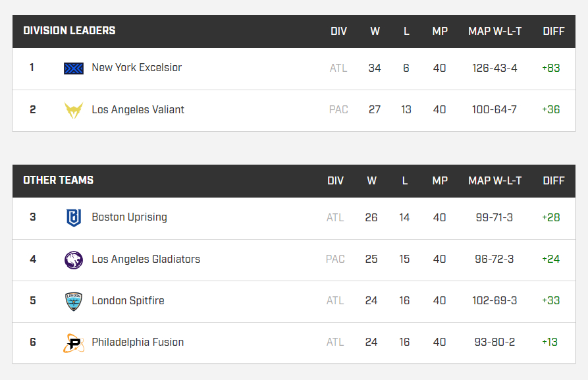The width and height of the screenshot is (588, 380).
Task: Click the Boston Uprising shield logo
Action: tap(74, 217)
